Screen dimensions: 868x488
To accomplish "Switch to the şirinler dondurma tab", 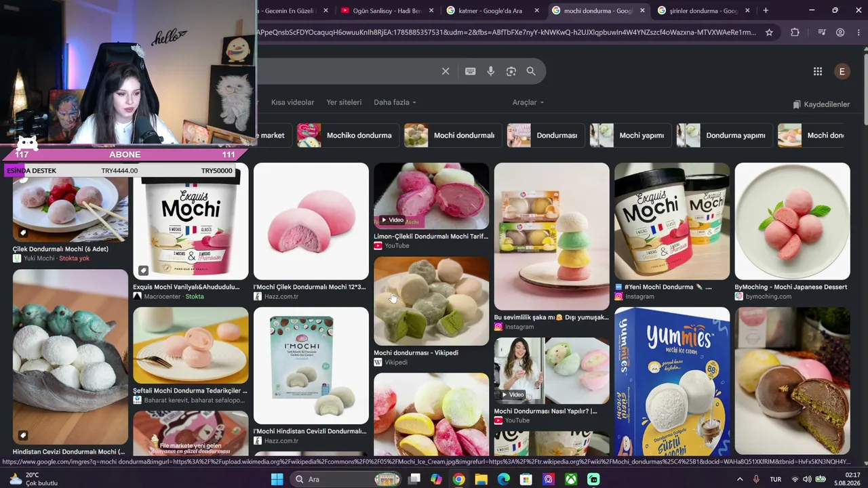I will click(x=704, y=10).
